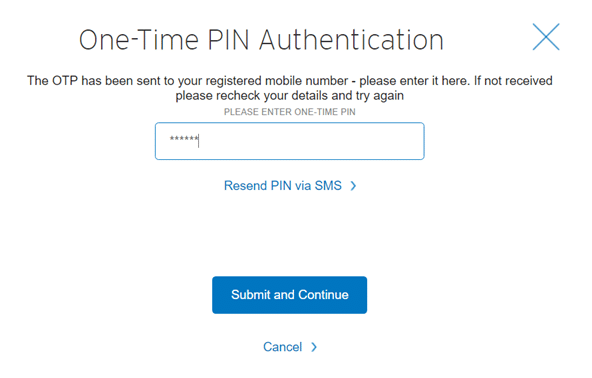Click the word Submit on the blue button
The height and width of the screenshot is (378, 592).
coord(250,295)
